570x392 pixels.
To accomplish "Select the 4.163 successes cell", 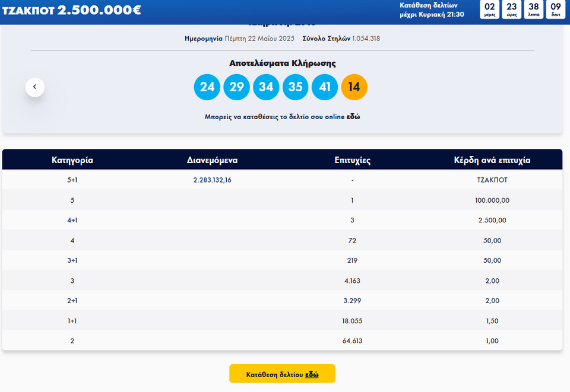I will pos(352,281).
